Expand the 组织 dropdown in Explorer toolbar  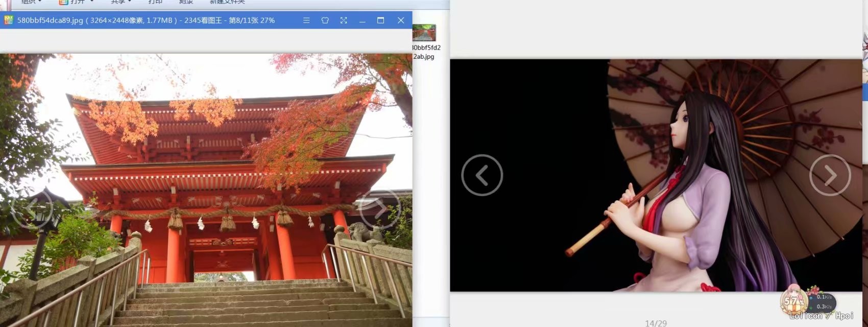(x=31, y=2)
